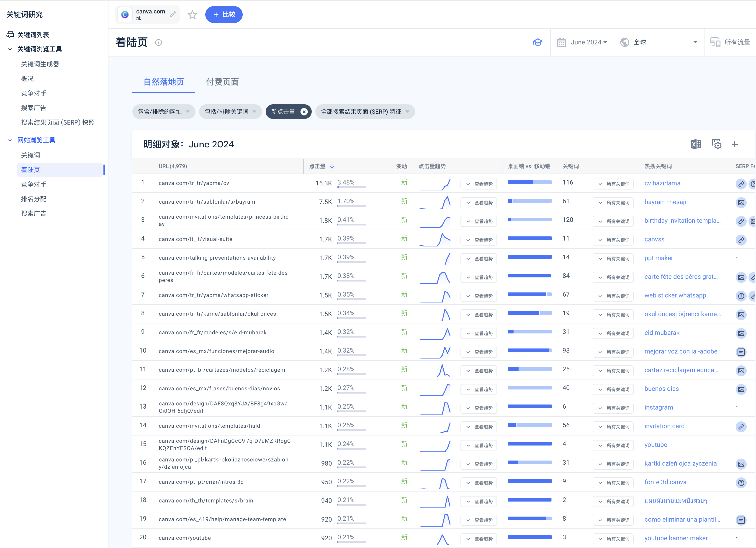Image resolution: width=756 pixels, height=548 pixels.
Task: Open 排名分配 in the sidebar
Action: point(34,199)
